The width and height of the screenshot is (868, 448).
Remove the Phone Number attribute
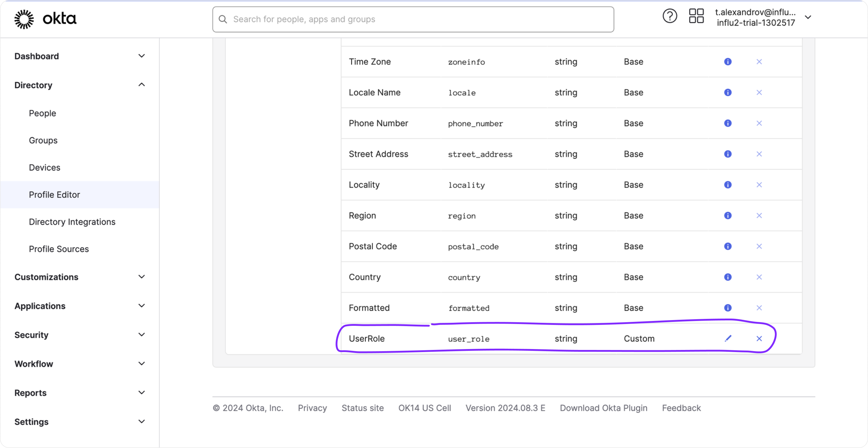[759, 123]
